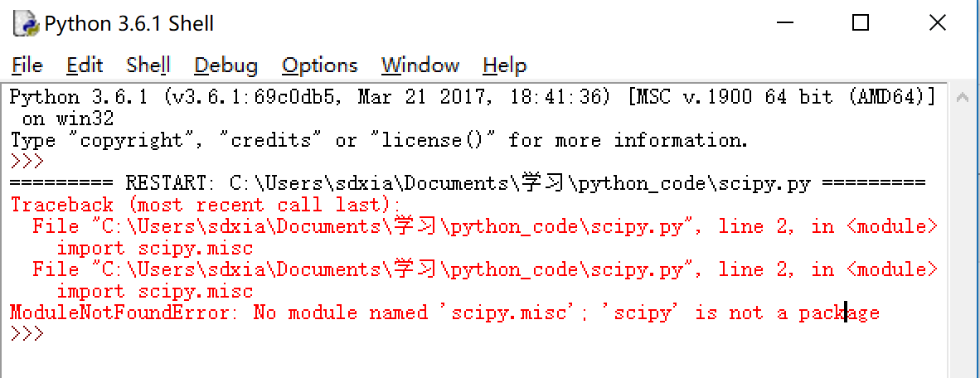Image resolution: width=980 pixels, height=378 pixels.
Task: Click the scrollbar up arrow
Action: [963, 98]
